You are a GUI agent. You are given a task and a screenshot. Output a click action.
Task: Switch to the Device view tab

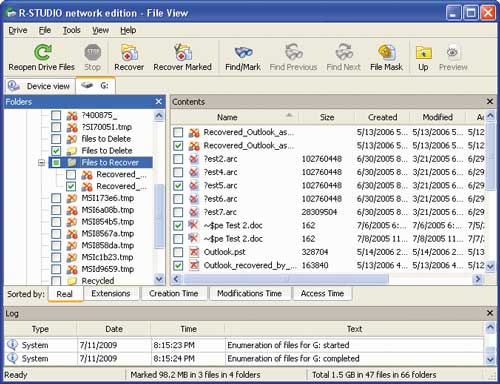39,86
